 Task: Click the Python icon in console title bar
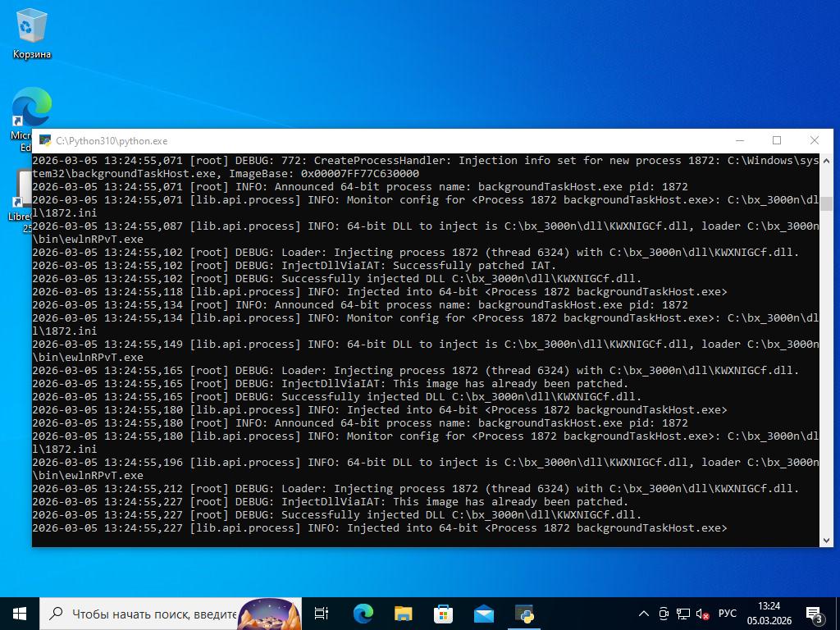(x=45, y=141)
